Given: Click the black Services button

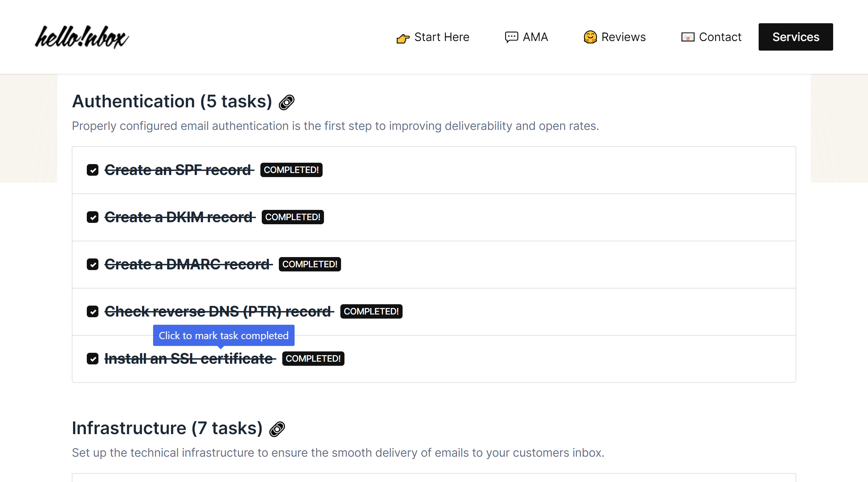Looking at the screenshot, I should [796, 37].
